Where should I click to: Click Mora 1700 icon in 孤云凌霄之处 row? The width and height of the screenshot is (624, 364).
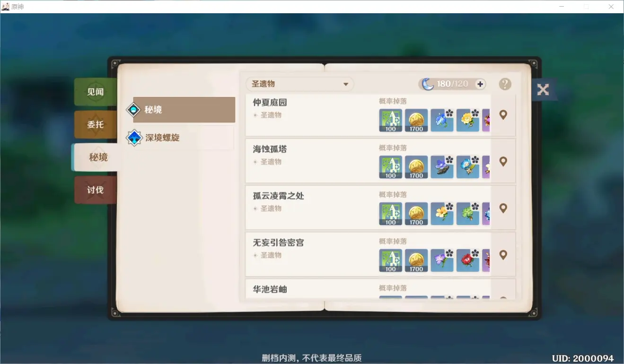point(416,214)
